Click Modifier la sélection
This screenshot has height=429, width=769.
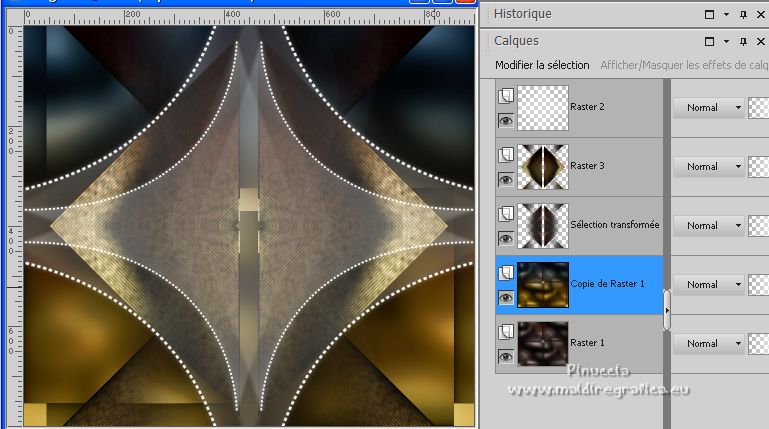[x=542, y=65]
